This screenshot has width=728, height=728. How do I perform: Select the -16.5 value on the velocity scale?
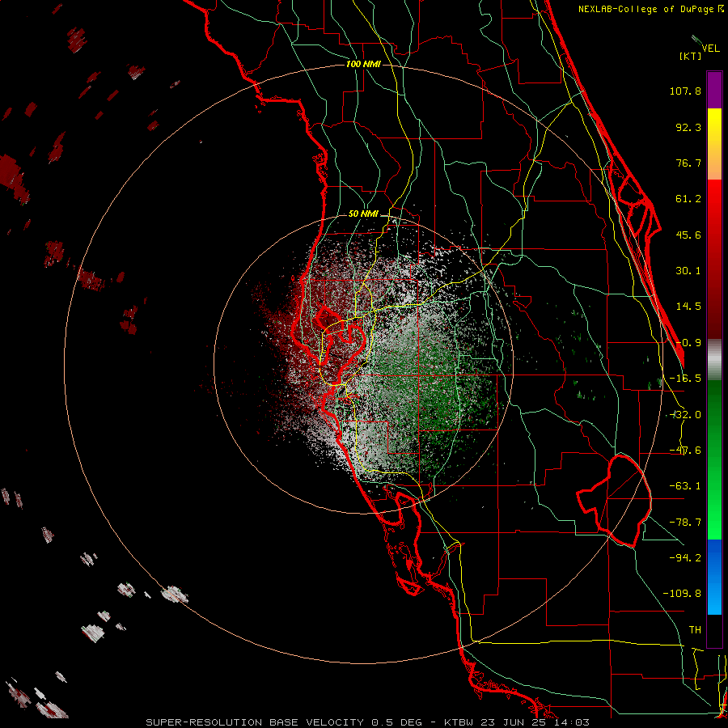[685, 379]
